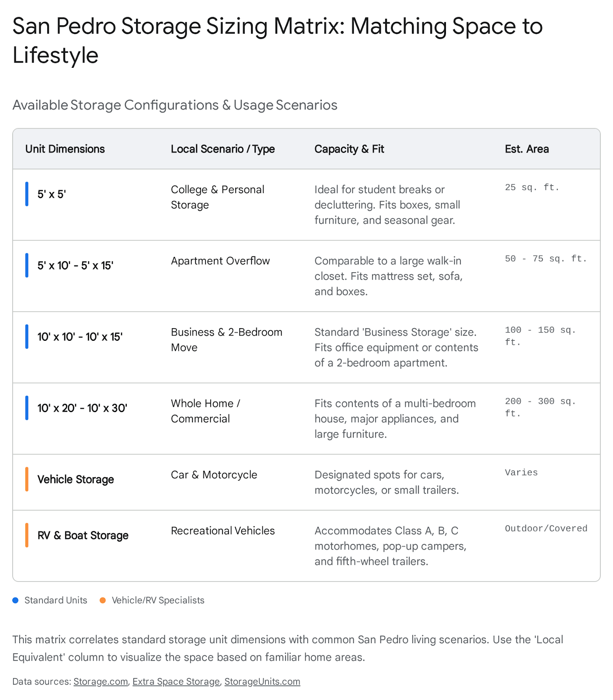Click the Outdoor/Covered area value
Viewport: 613px width, 700px height.
pyautogui.click(x=546, y=528)
